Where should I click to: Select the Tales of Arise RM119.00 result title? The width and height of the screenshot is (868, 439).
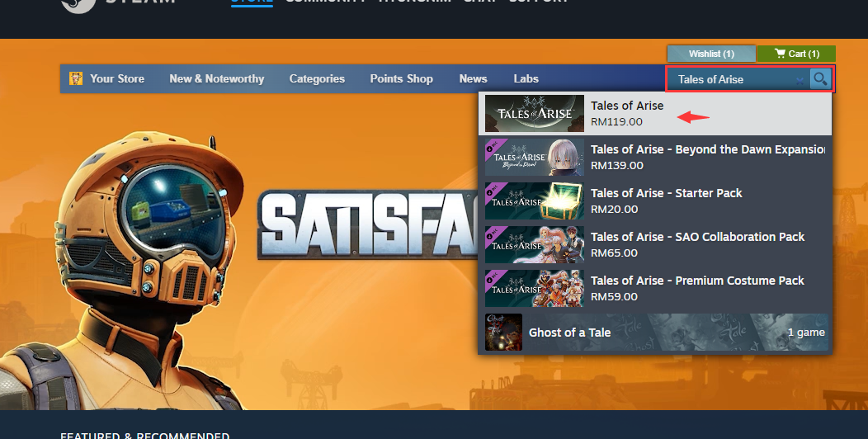626,105
